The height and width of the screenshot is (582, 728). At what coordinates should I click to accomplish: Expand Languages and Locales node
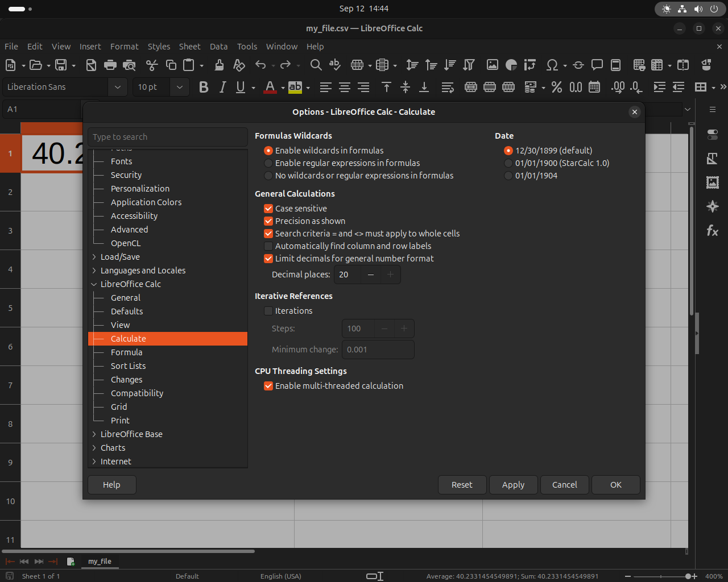[x=94, y=271]
